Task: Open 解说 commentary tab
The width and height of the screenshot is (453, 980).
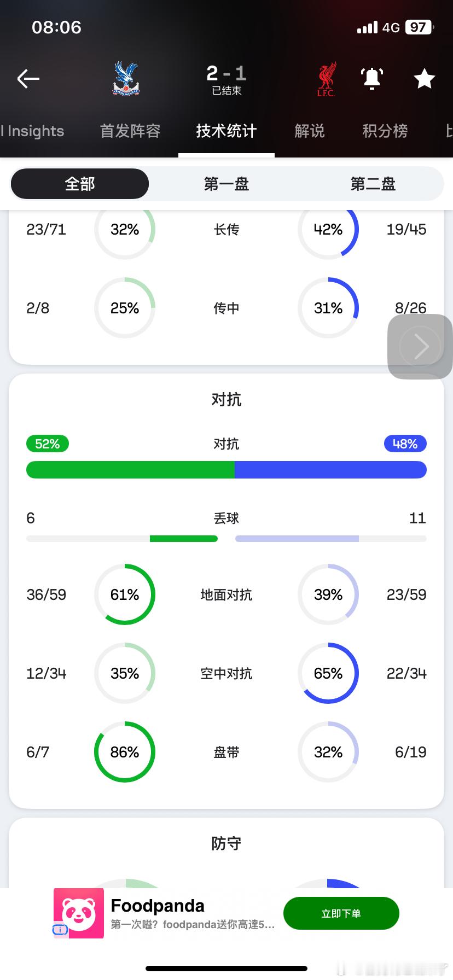Action: click(x=310, y=131)
